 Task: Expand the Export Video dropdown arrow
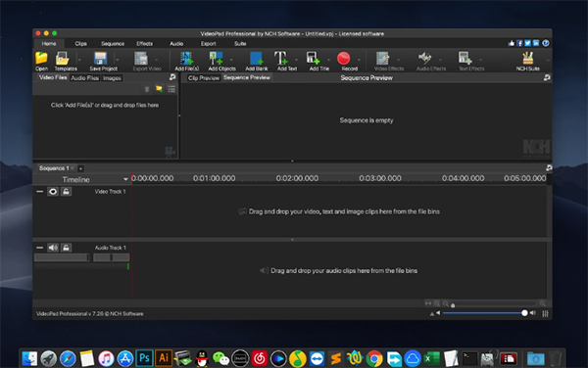point(157,60)
